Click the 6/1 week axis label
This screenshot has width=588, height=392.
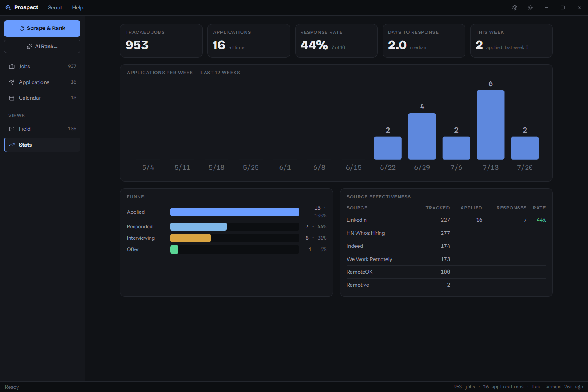click(285, 168)
